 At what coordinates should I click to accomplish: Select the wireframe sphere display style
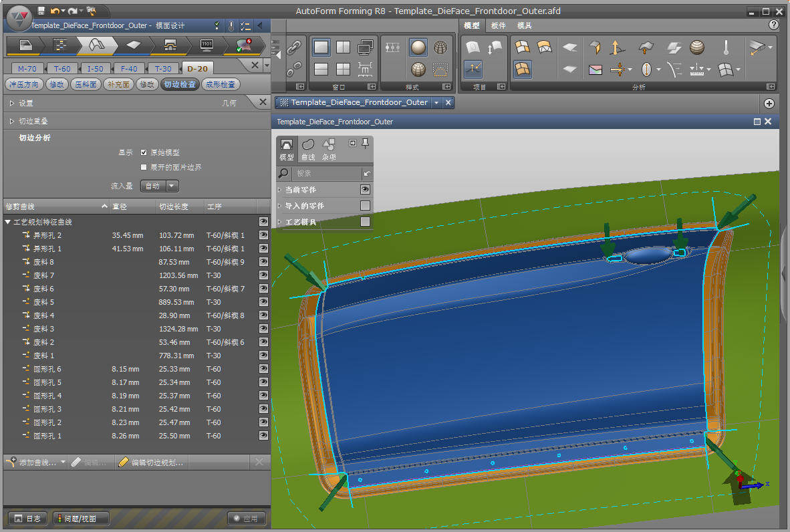click(x=440, y=47)
